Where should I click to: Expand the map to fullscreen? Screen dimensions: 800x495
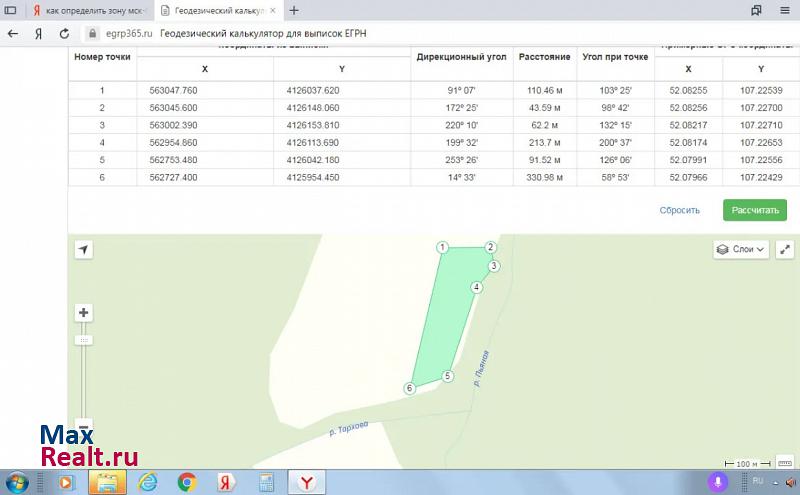[785, 249]
